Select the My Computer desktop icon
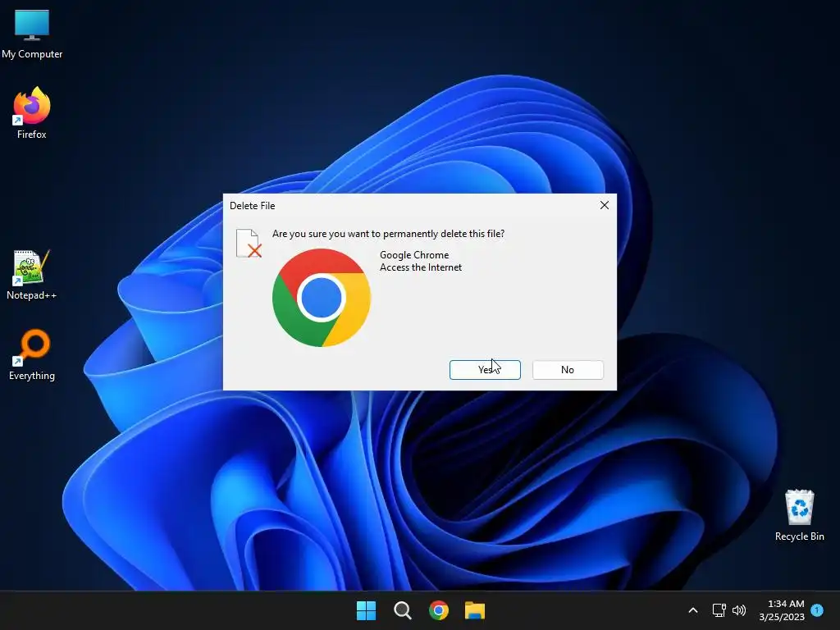Screen dimensions: 840x630 coord(32,34)
